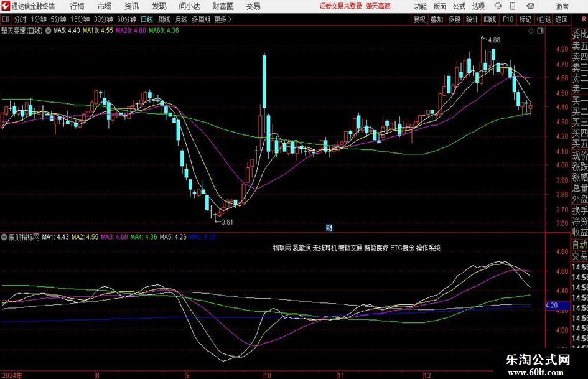
Task: Switch to the 5分钟 period tab
Action: (58, 19)
